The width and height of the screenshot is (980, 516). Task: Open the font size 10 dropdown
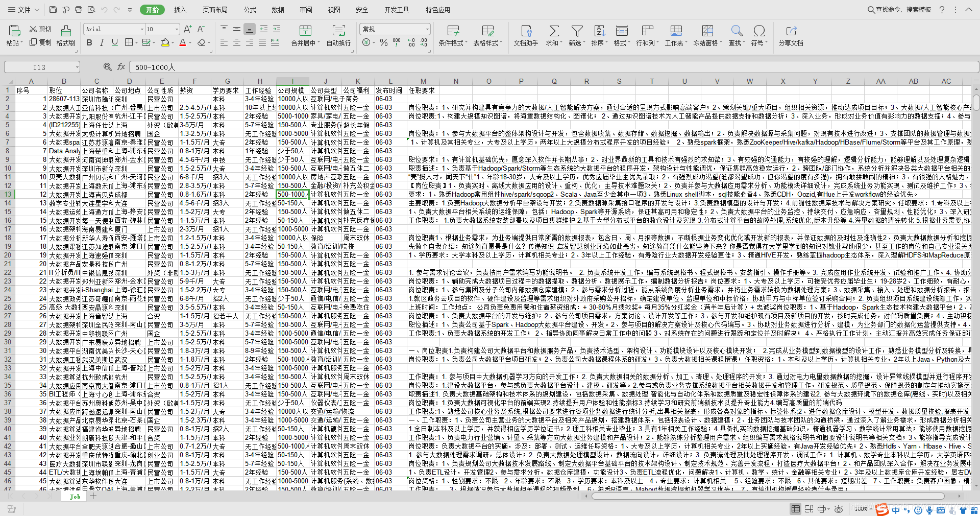tap(177, 29)
